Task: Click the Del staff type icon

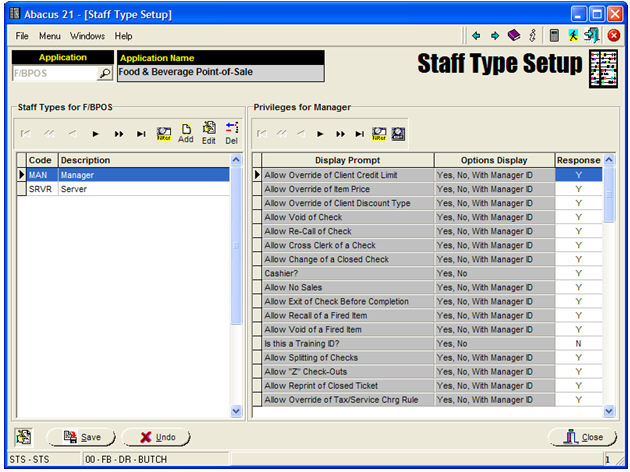Action: [231, 132]
